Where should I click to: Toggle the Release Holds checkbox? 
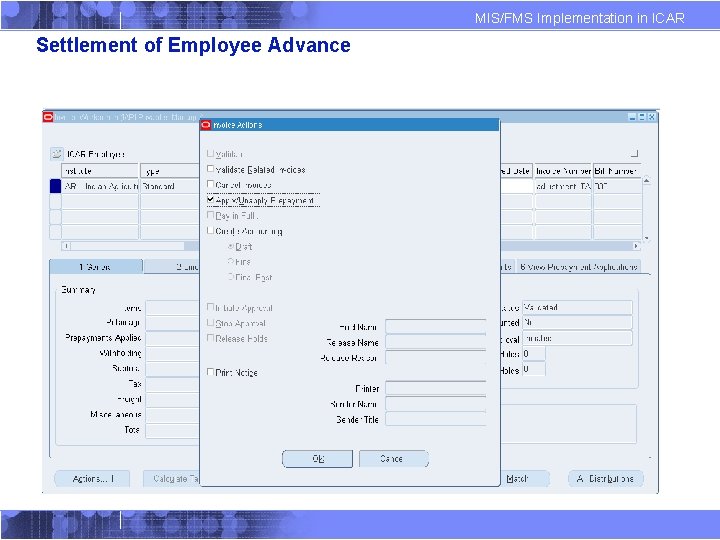tap(210, 338)
